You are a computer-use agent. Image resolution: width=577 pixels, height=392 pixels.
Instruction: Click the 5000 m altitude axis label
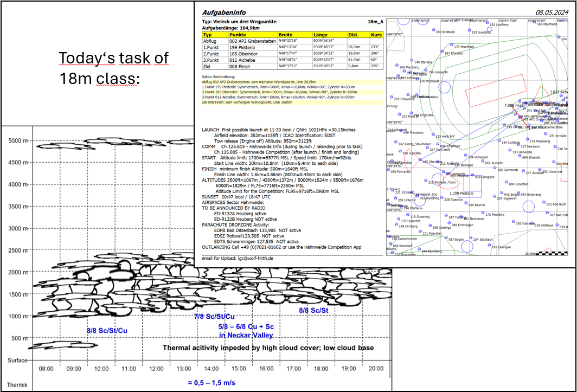point(17,140)
